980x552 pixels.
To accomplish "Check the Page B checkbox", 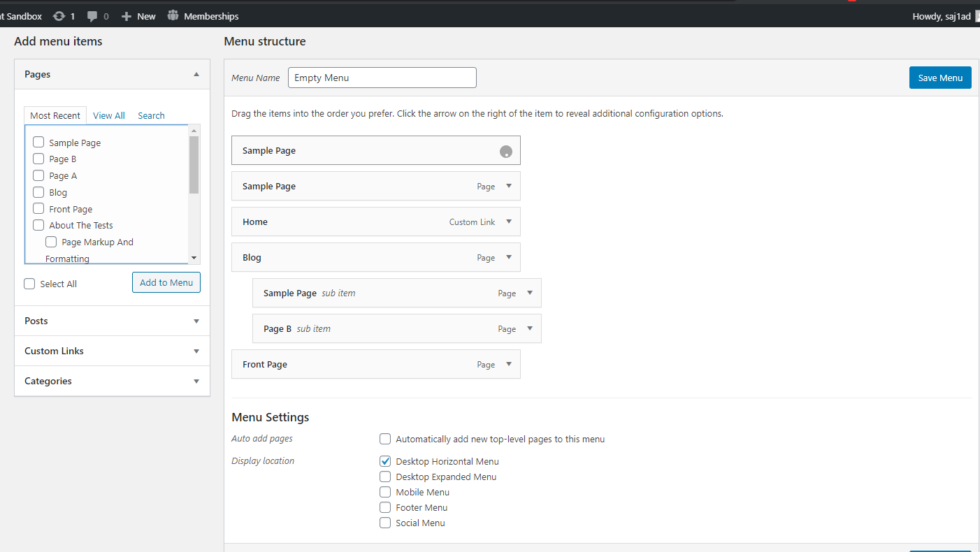I will click(x=38, y=159).
